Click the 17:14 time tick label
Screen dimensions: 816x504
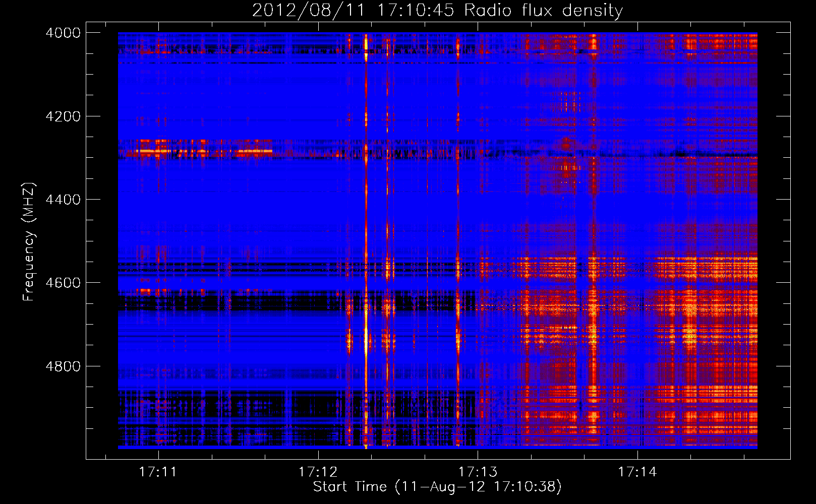pyautogui.click(x=637, y=472)
